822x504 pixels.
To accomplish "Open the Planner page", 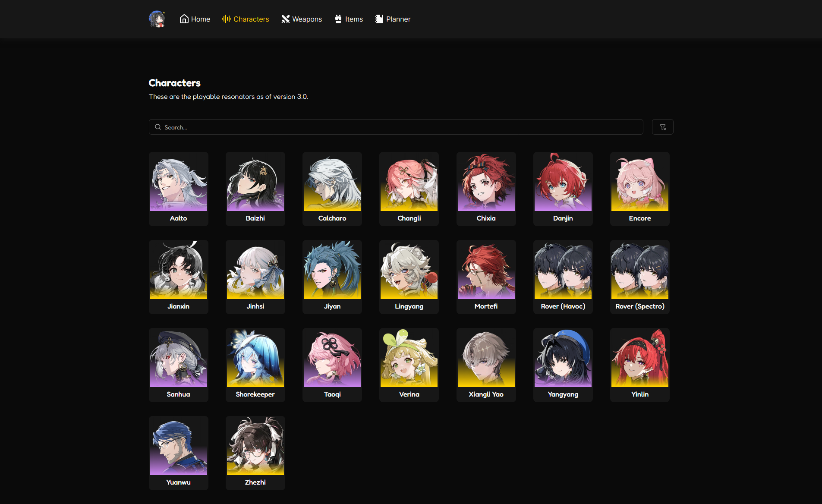I will coord(393,19).
